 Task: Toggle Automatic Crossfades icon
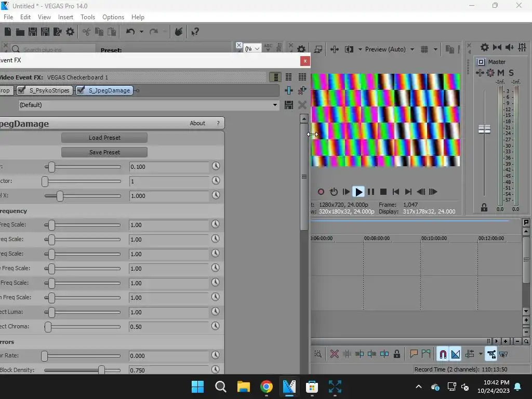click(455, 354)
